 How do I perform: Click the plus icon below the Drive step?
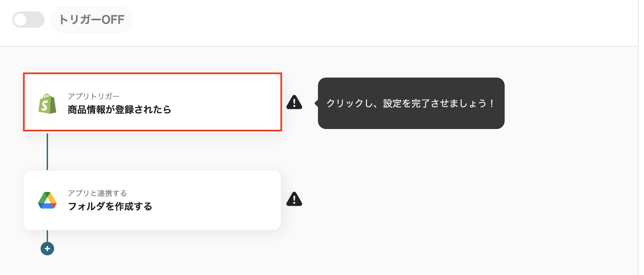click(x=47, y=248)
